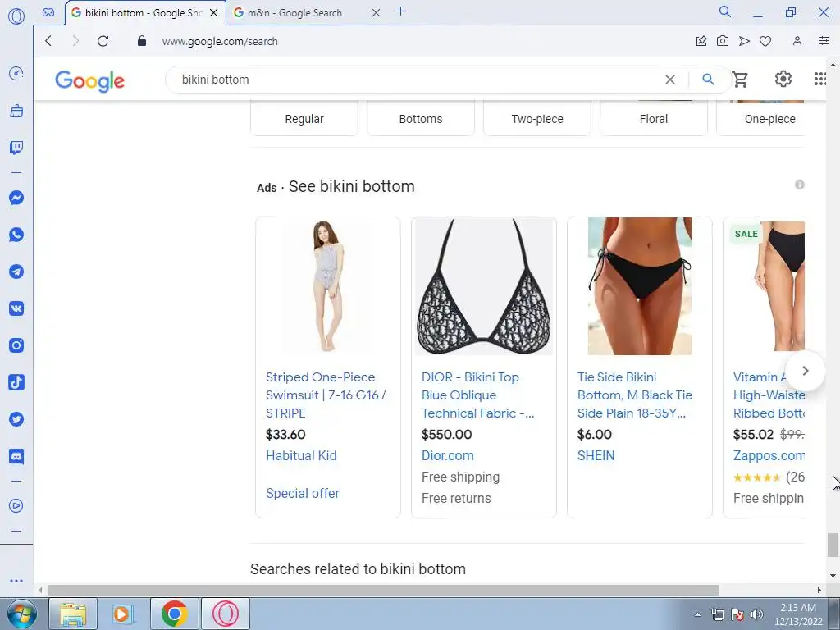Open Chrome from the taskbar
The image size is (840, 630).
coord(174,614)
